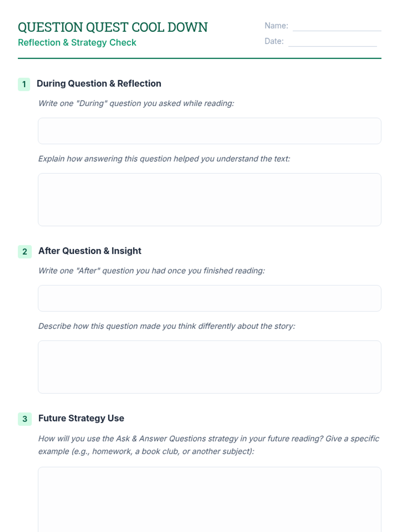
Task: Click the Name: label
Action: [276, 26]
